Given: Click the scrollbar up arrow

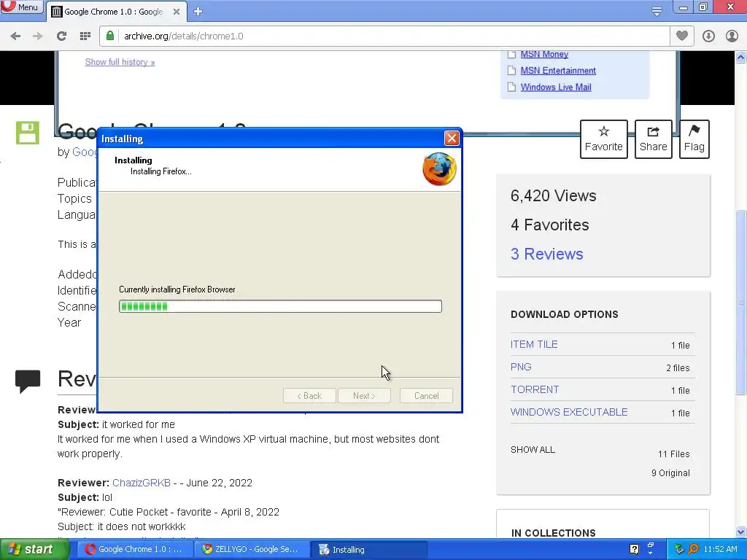Looking at the screenshot, I should (x=741, y=58).
